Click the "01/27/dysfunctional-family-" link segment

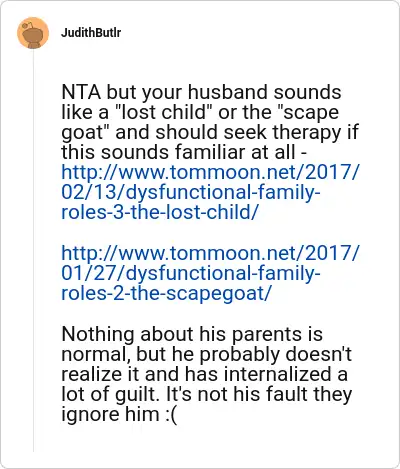191,273
